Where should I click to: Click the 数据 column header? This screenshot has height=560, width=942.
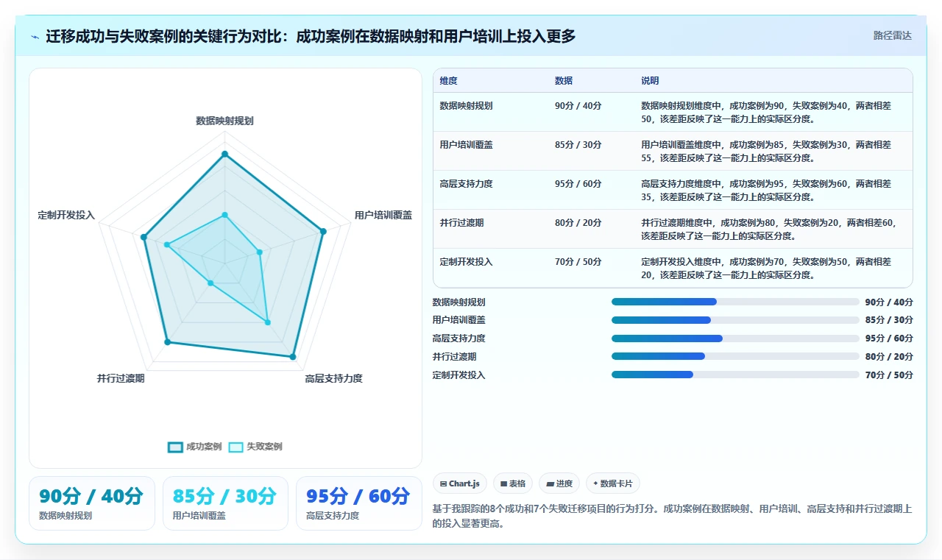coord(564,81)
